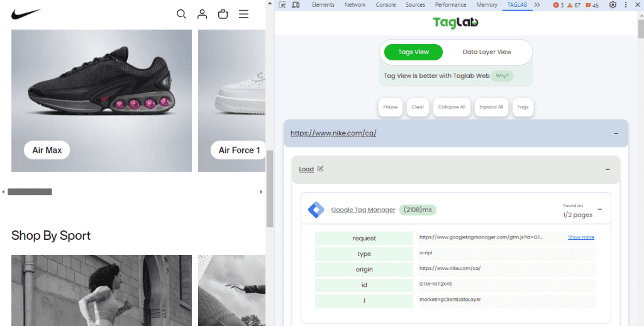Click the Expand All button
The width and height of the screenshot is (644, 326).
point(491,107)
